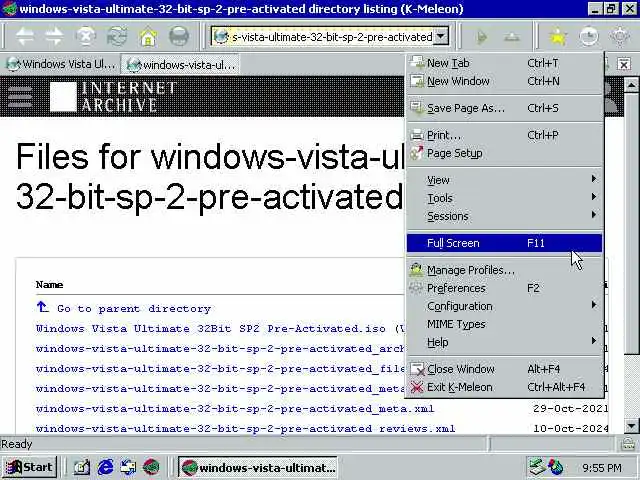
Task: Click the network tray icon
Action: click(536, 467)
